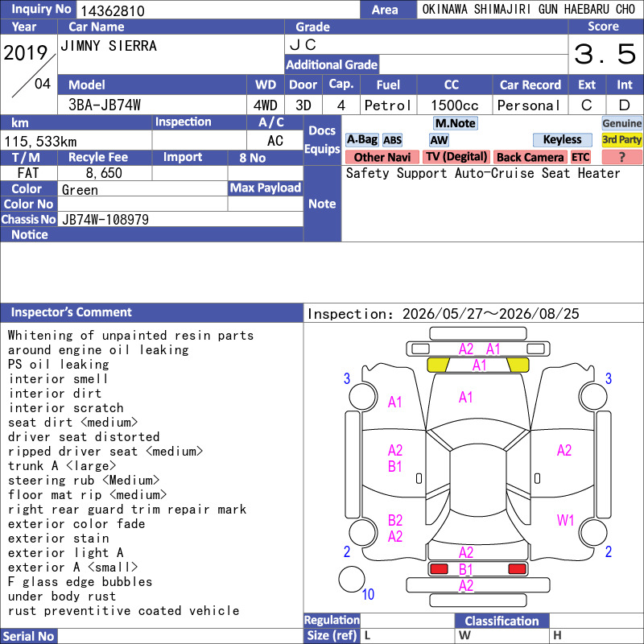Select the AW equipment badge
644x644 pixels.
(x=439, y=140)
